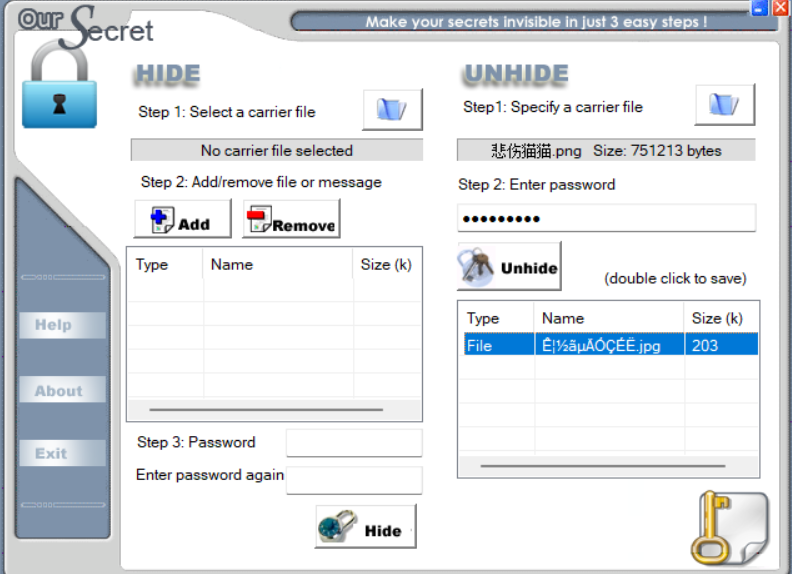This screenshot has height=574, width=792.
Task: Open carrier file browser in Hide section
Action: pyautogui.click(x=392, y=109)
